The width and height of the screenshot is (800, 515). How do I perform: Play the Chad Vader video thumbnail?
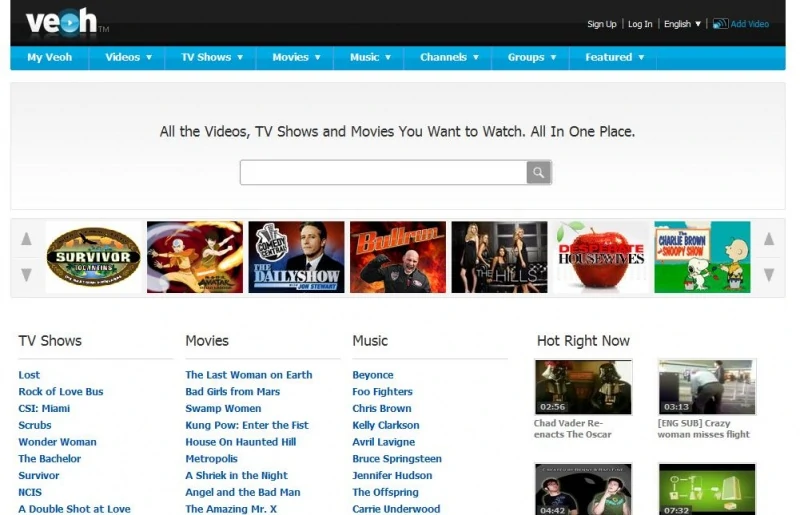[x=583, y=387]
